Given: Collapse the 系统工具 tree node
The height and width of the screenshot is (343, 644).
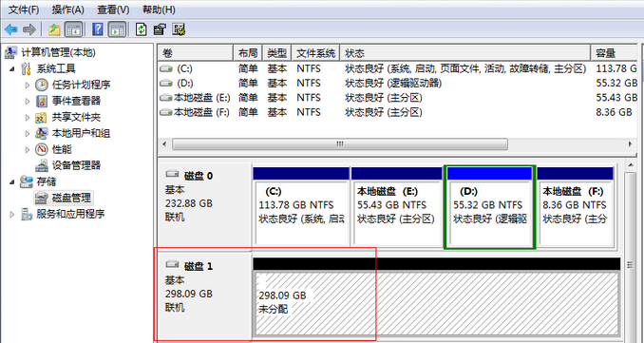Looking at the screenshot, I should point(11,68).
